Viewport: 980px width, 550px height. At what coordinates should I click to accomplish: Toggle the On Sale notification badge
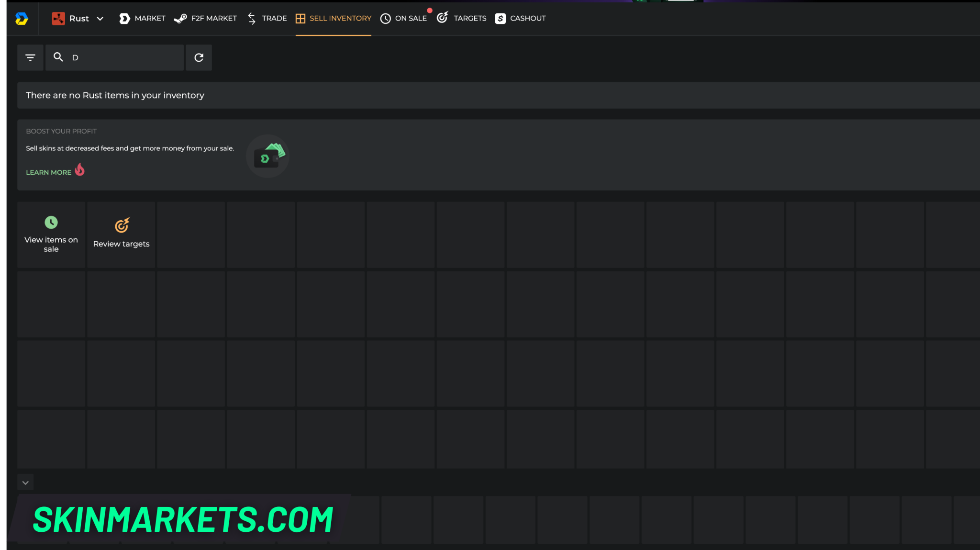pyautogui.click(x=429, y=10)
